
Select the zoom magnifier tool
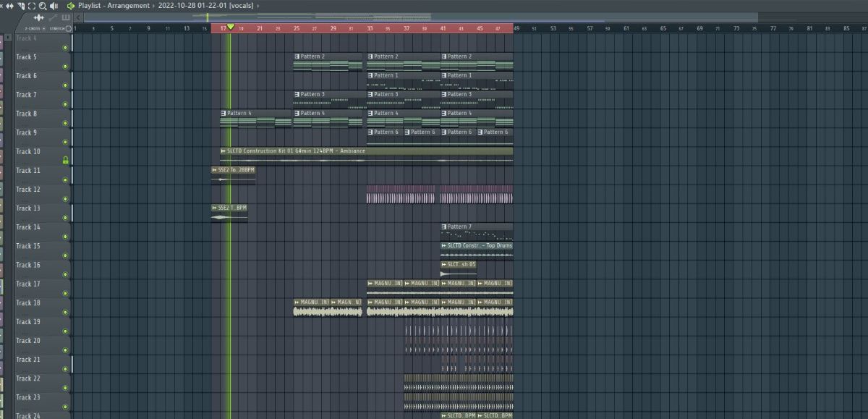click(x=43, y=6)
